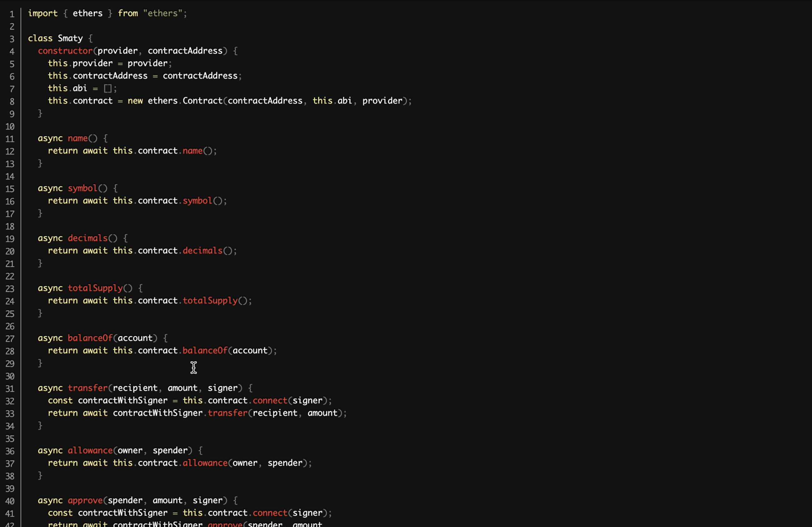Click the signer parameter on line 40
The height and width of the screenshot is (527, 812).
pos(208,500)
